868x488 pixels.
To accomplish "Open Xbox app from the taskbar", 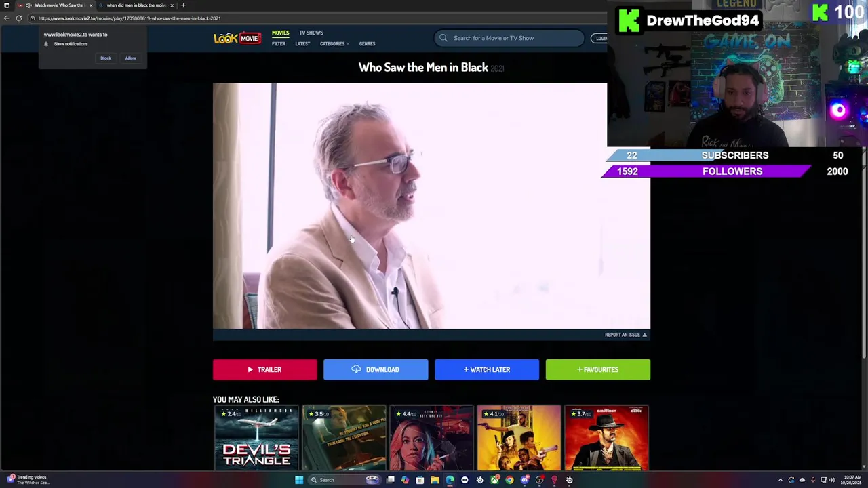I will click(x=494, y=480).
